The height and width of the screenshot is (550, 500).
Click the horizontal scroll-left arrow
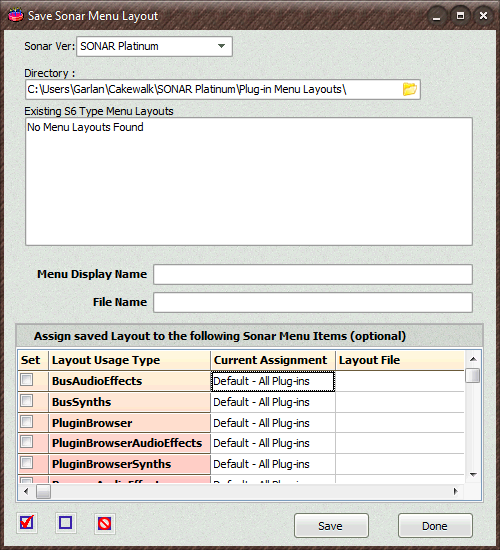[26, 491]
